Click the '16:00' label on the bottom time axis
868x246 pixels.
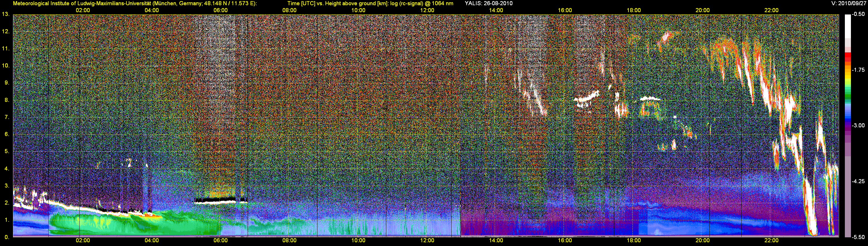pos(565,240)
